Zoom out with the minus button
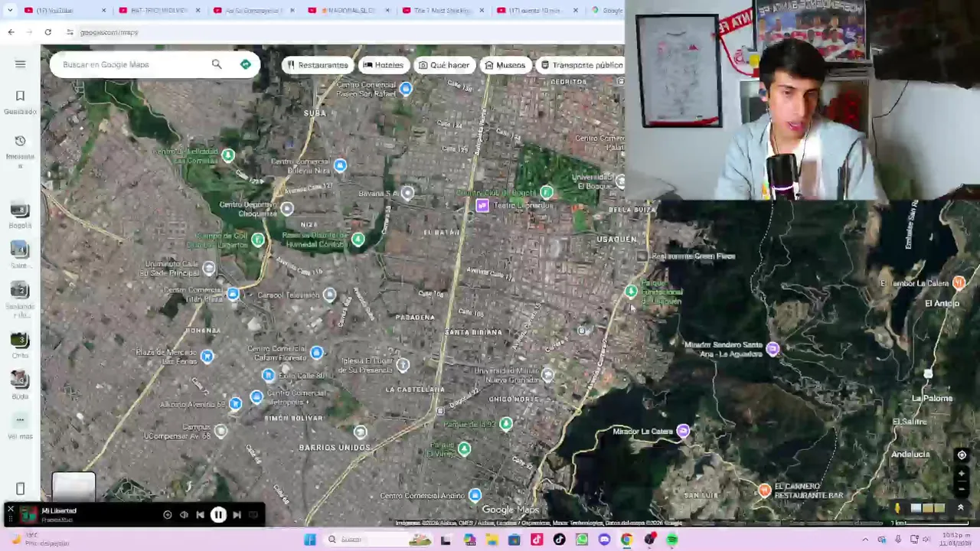 coord(962,489)
